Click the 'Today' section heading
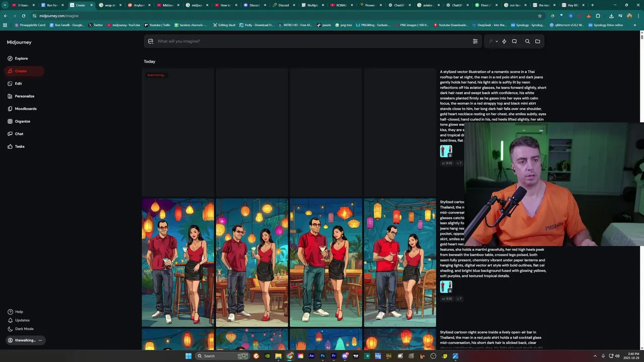The height and width of the screenshot is (362, 644). (x=149, y=61)
